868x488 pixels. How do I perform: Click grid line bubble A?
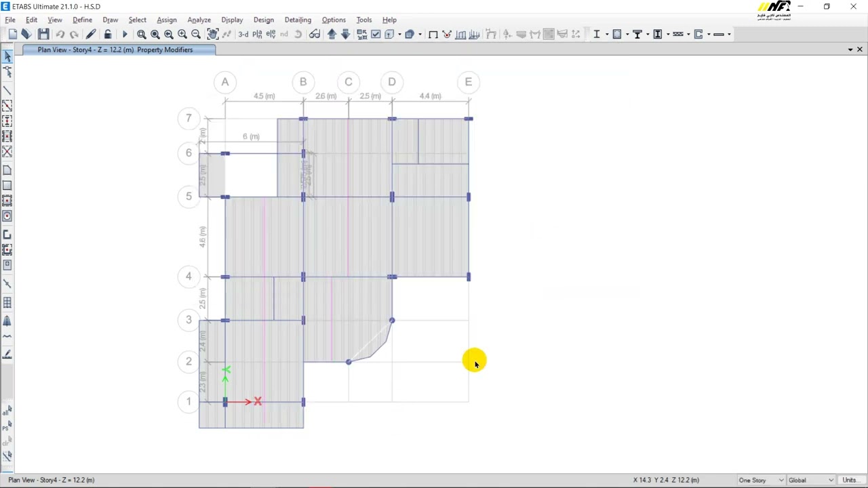coord(225,82)
